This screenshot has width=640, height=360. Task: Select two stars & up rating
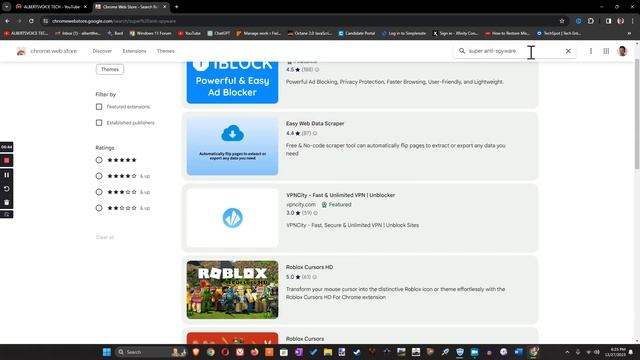(99, 208)
